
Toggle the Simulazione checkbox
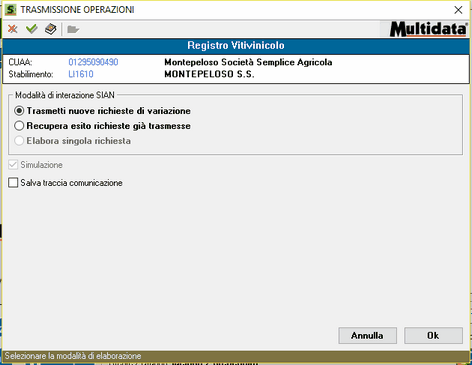tap(13, 165)
